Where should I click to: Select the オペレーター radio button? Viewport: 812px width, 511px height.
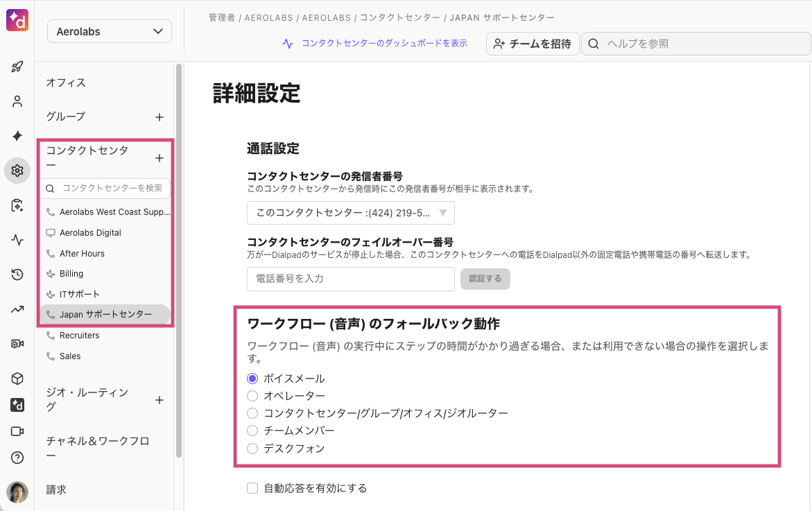[x=252, y=396]
